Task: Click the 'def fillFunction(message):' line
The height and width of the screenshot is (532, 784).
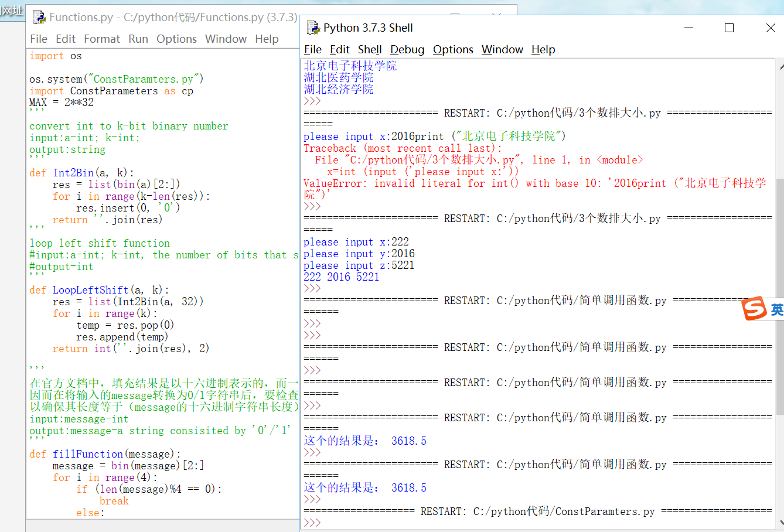Action: [x=105, y=454]
